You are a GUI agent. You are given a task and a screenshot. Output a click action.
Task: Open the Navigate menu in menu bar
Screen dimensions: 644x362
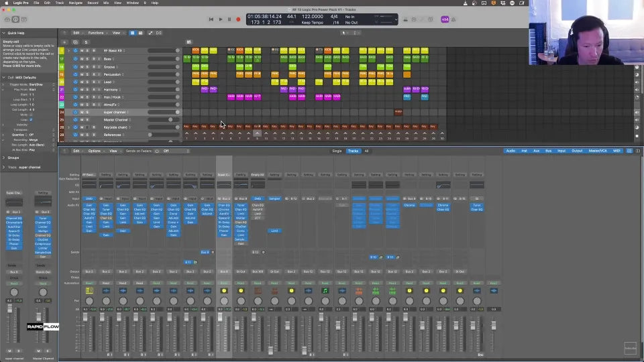76,3
